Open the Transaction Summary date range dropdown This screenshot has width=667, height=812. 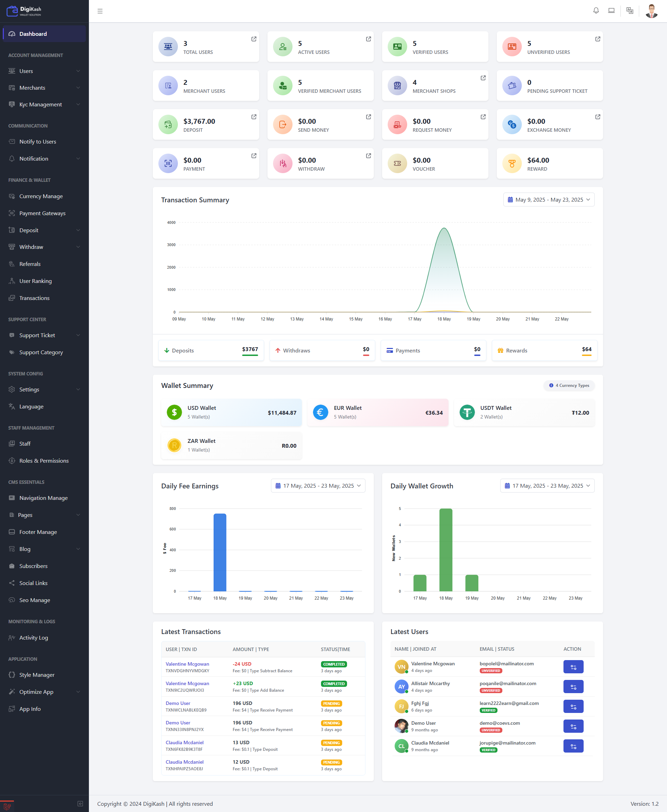coord(549,200)
